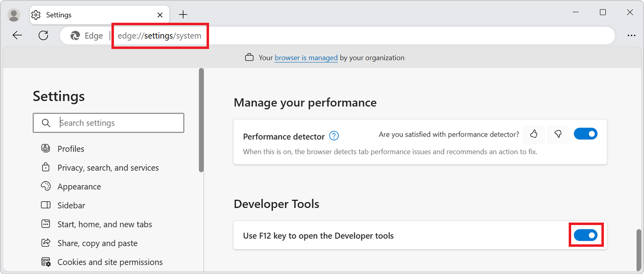644x274 pixels.
Task: Click 'Use F12 key to open the Developer tools'
Action: click(318, 236)
